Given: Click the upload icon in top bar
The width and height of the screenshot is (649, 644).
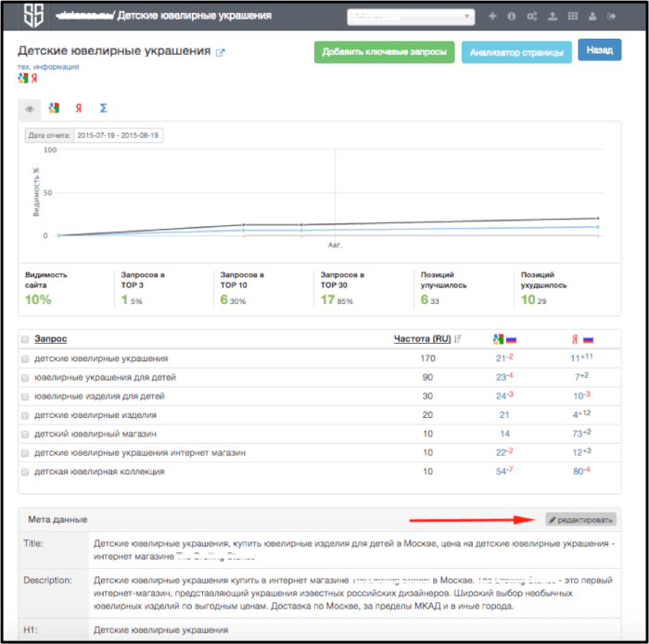Looking at the screenshot, I should coord(553,16).
